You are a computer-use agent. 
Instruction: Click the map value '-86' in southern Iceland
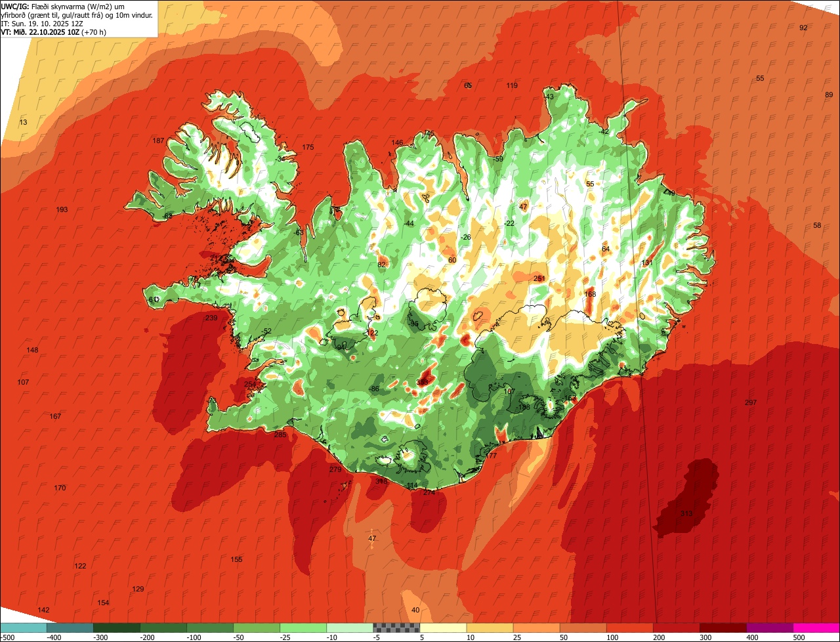pos(374,389)
